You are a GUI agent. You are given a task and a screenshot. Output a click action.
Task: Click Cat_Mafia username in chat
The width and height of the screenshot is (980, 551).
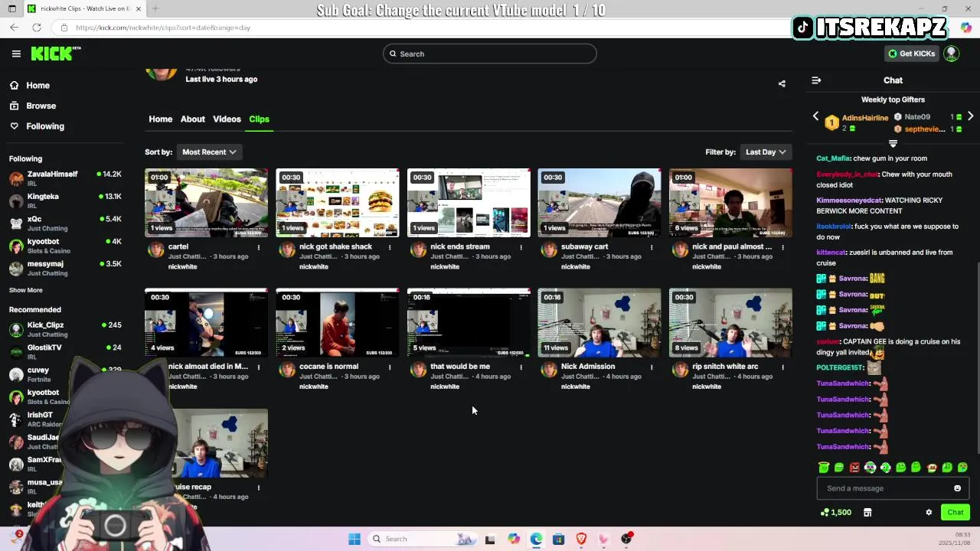click(x=833, y=158)
